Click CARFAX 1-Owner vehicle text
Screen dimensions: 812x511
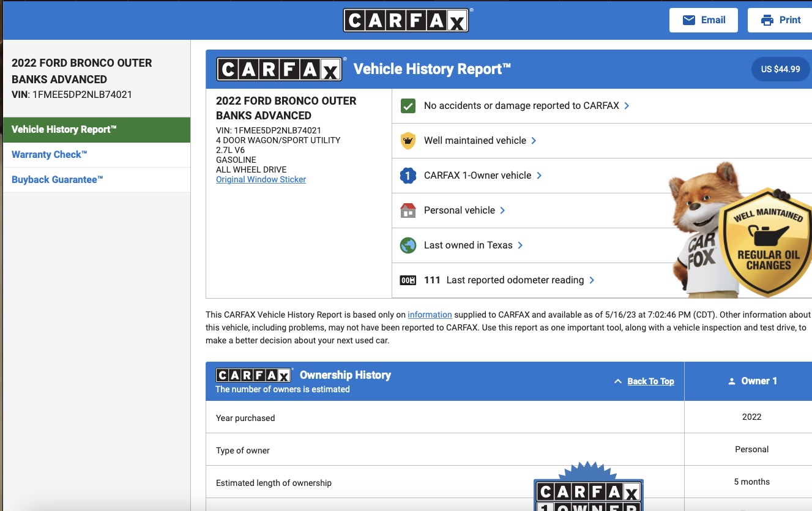pos(478,176)
